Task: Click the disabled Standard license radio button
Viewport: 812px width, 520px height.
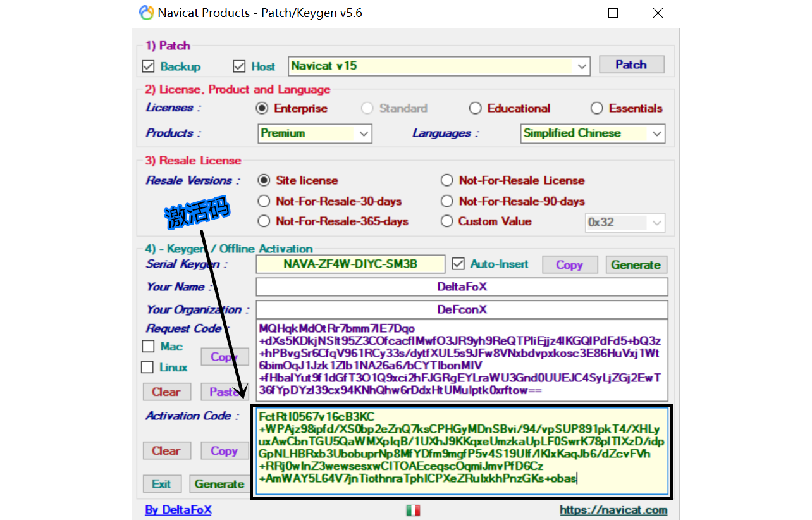Action: coord(367,108)
